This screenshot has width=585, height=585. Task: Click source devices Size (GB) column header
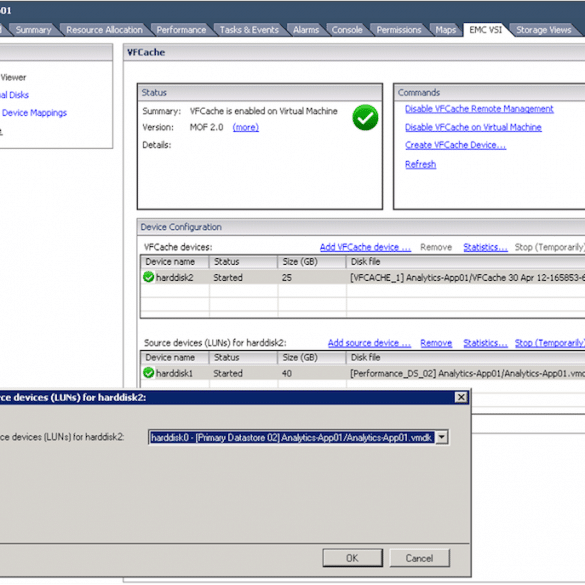[312, 357]
